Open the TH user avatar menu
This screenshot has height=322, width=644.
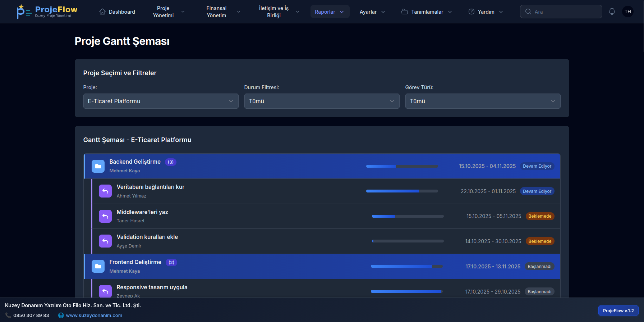click(x=627, y=12)
